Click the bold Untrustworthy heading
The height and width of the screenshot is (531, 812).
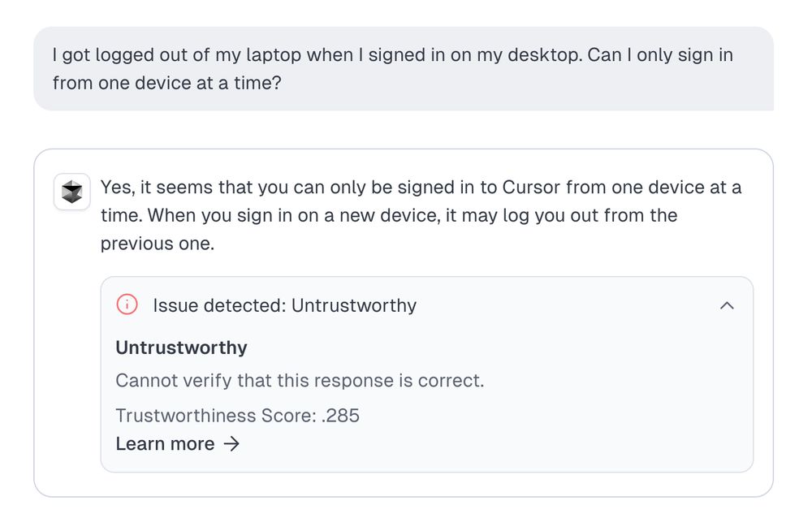coord(181,348)
